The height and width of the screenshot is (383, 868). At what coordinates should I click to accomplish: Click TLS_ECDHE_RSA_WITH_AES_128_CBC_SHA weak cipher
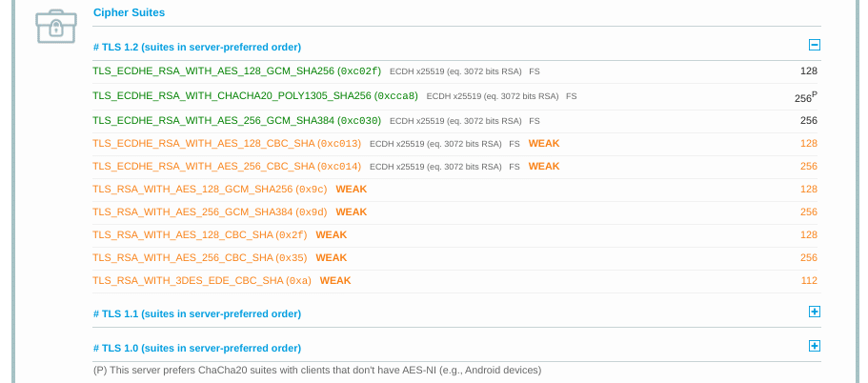pos(226,144)
